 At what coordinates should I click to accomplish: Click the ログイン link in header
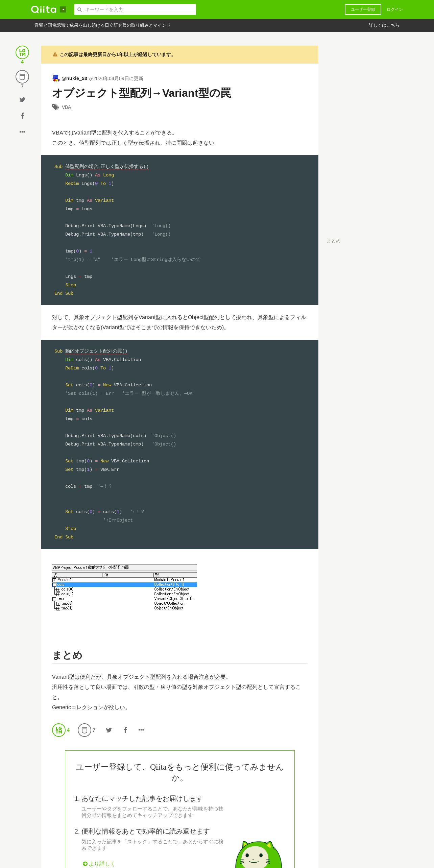pos(394,9)
